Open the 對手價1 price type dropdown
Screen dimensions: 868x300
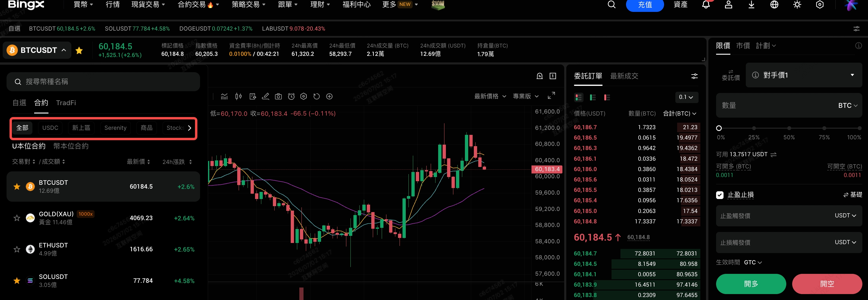point(803,75)
